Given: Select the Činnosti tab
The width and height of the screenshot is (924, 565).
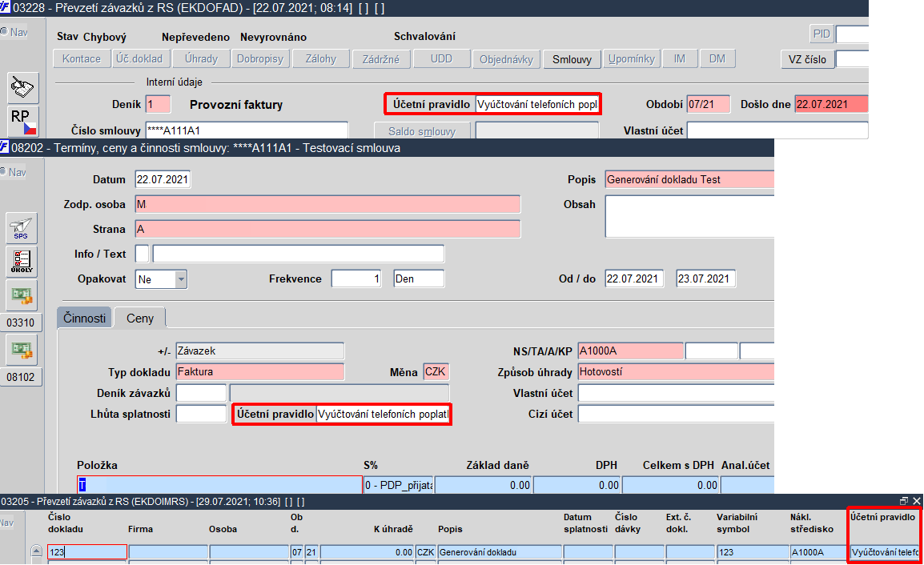Looking at the screenshot, I should tap(84, 319).
